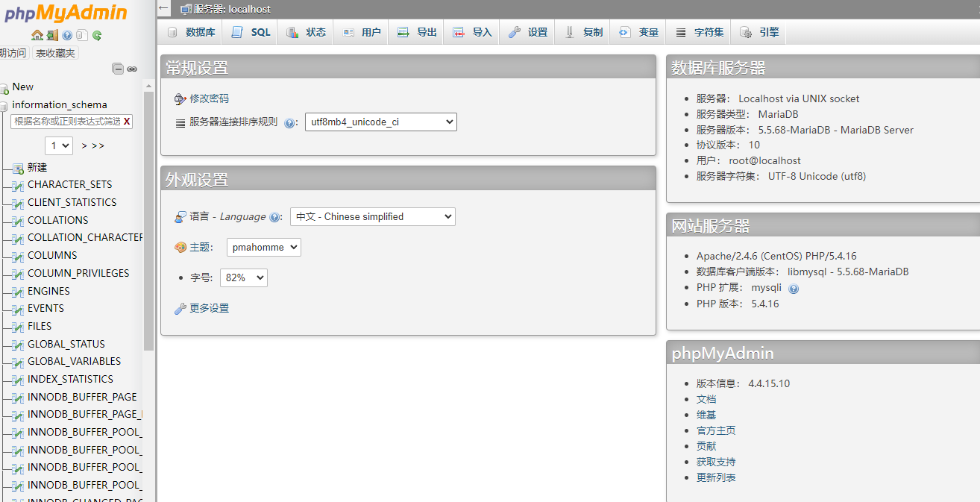This screenshot has height=502, width=980.
Task: Open the help icon beside Language
Action: (274, 218)
